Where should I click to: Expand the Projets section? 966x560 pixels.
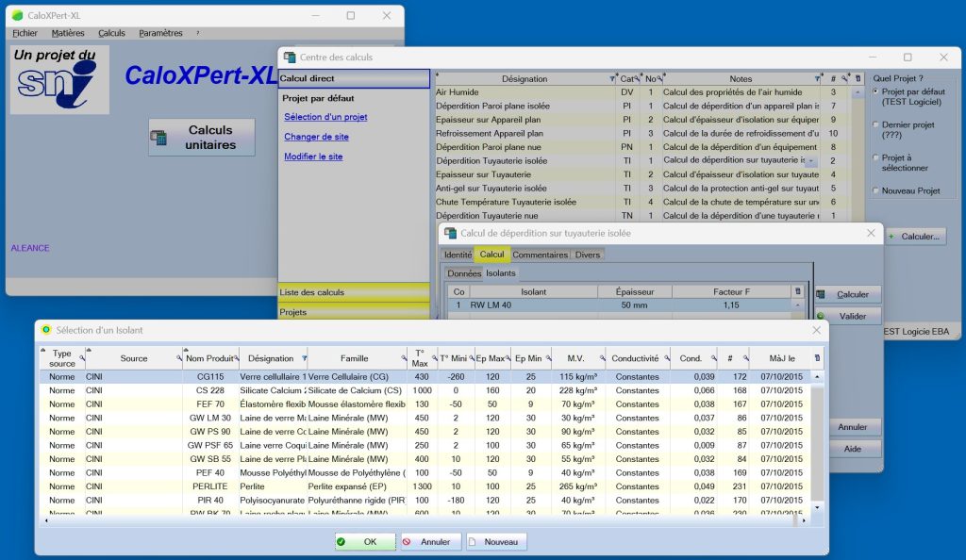tap(354, 312)
